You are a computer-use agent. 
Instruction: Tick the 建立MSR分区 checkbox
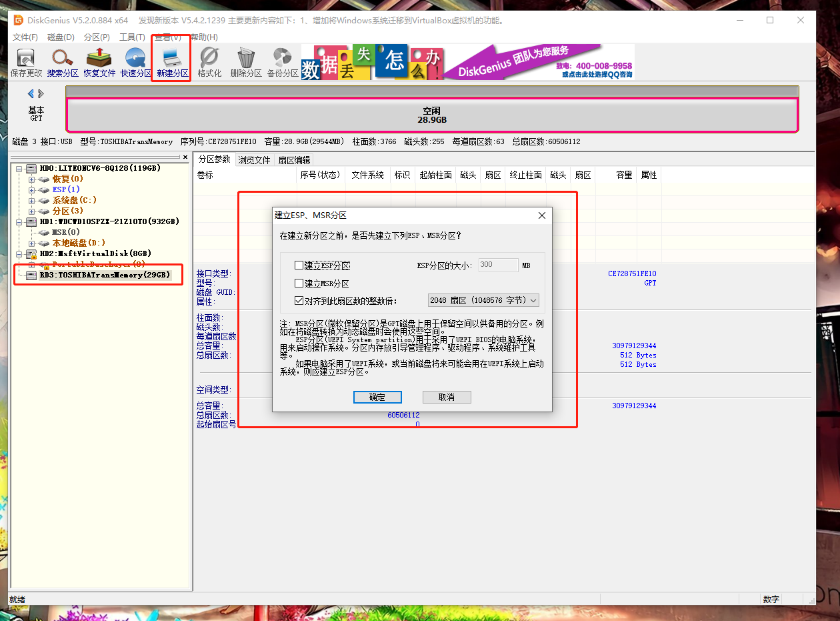pos(299,283)
